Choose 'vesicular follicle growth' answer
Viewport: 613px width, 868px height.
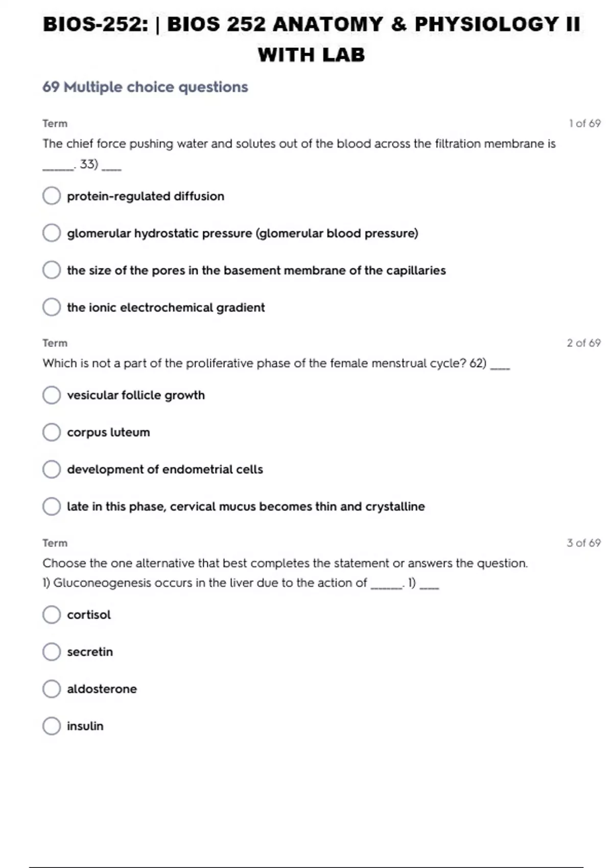[52, 395]
